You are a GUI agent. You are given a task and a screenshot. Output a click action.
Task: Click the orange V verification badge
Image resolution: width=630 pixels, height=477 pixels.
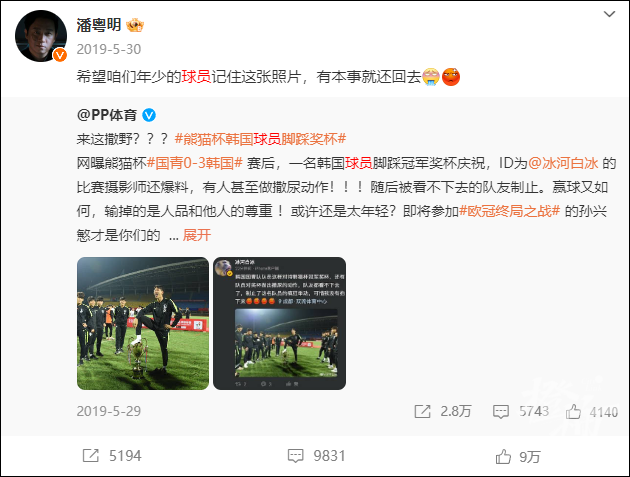coord(60,55)
